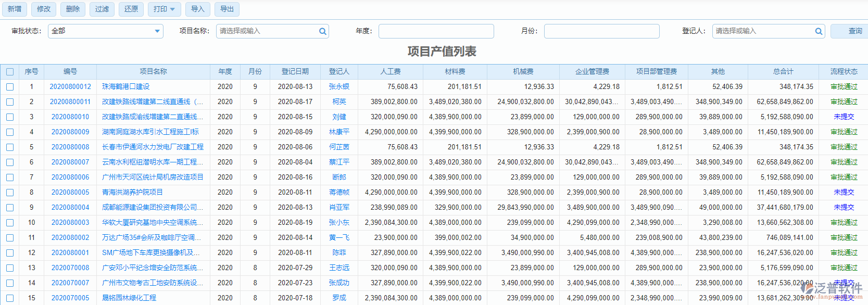Click the 年度 input field
868x305 pixels.
pyautogui.click(x=436, y=31)
